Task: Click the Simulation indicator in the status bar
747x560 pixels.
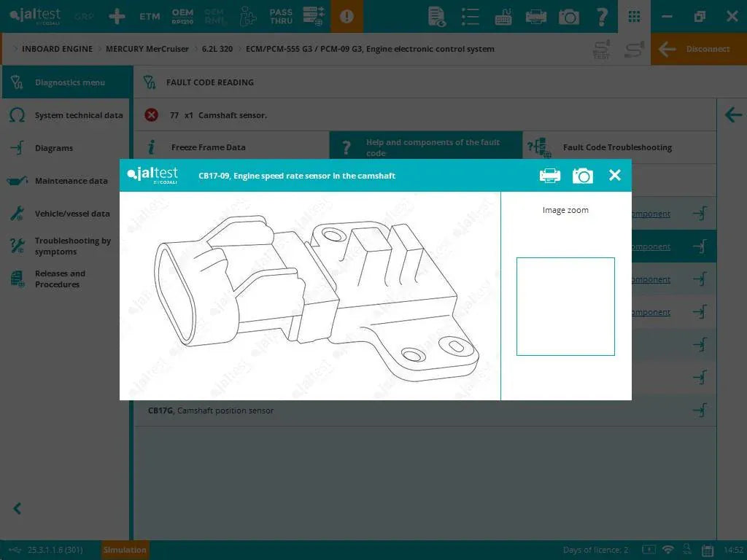Action: pyautogui.click(x=124, y=550)
